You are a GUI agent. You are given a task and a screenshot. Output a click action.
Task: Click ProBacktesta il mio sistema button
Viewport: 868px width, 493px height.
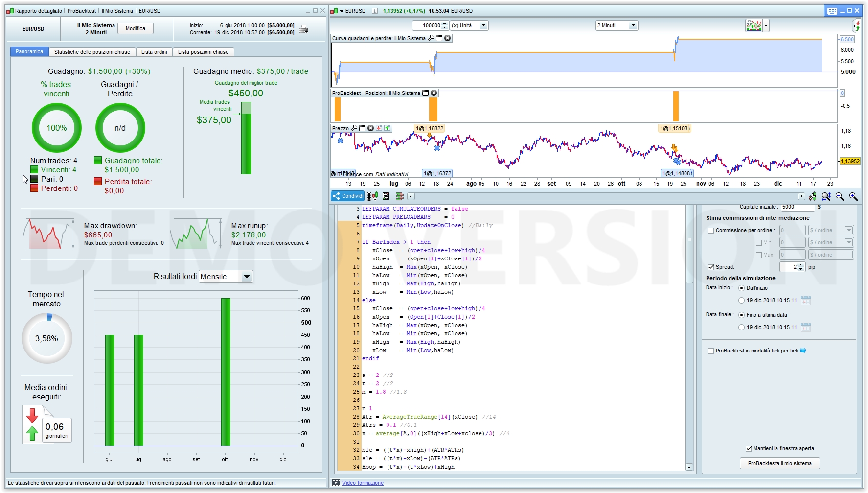779,463
